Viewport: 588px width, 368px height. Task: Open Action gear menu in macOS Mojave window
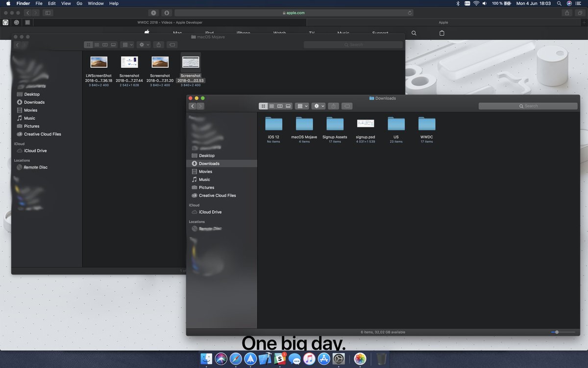144,45
